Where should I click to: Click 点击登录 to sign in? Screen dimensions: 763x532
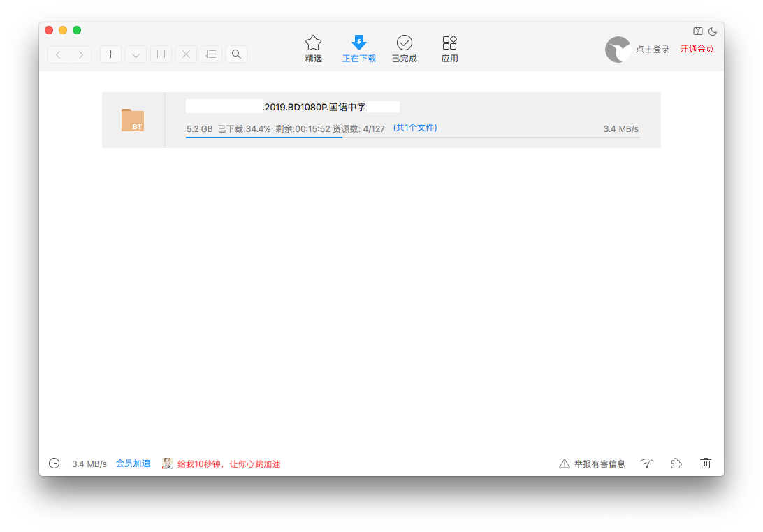click(653, 49)
